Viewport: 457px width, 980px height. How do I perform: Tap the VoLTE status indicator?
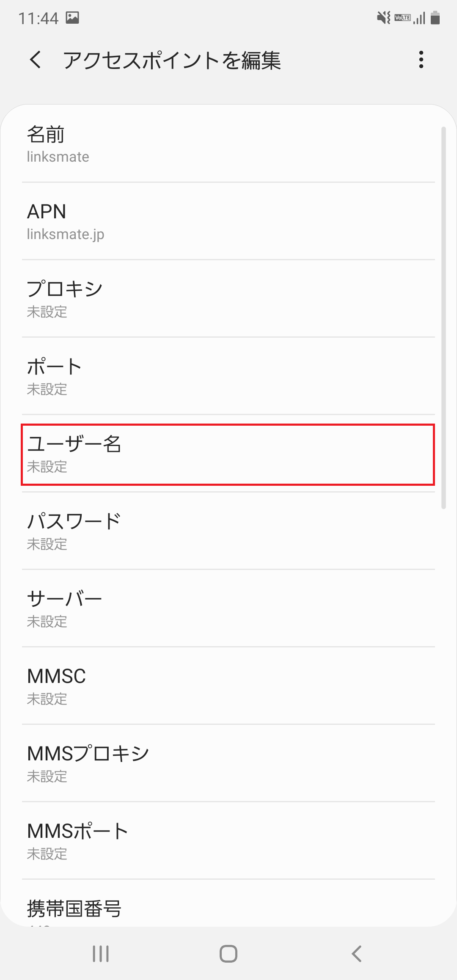402,18
